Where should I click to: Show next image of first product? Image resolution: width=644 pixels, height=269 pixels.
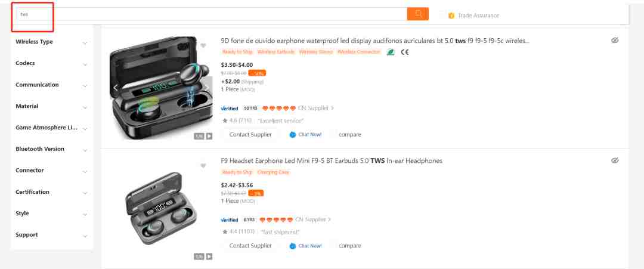click(x=208, y=88)
